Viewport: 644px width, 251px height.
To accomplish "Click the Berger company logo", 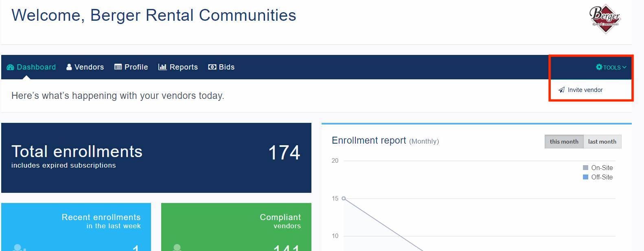I will 605,18.
